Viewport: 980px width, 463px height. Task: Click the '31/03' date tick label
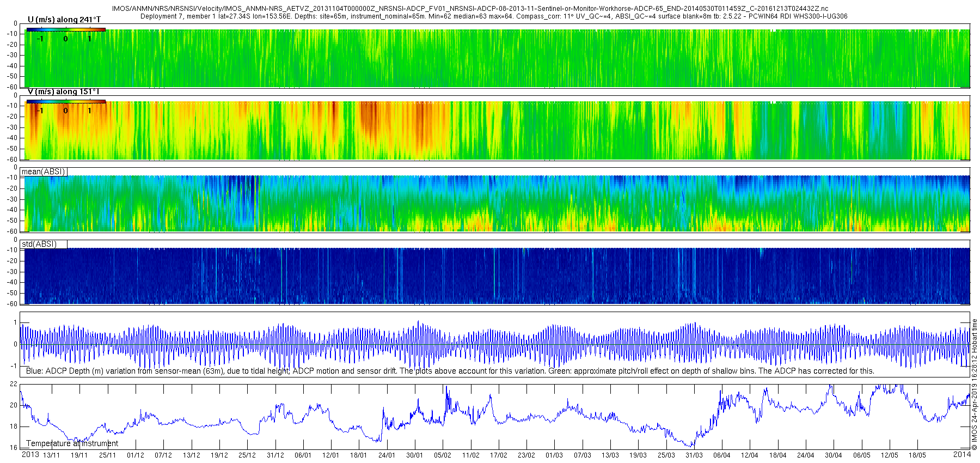[694, 455]
